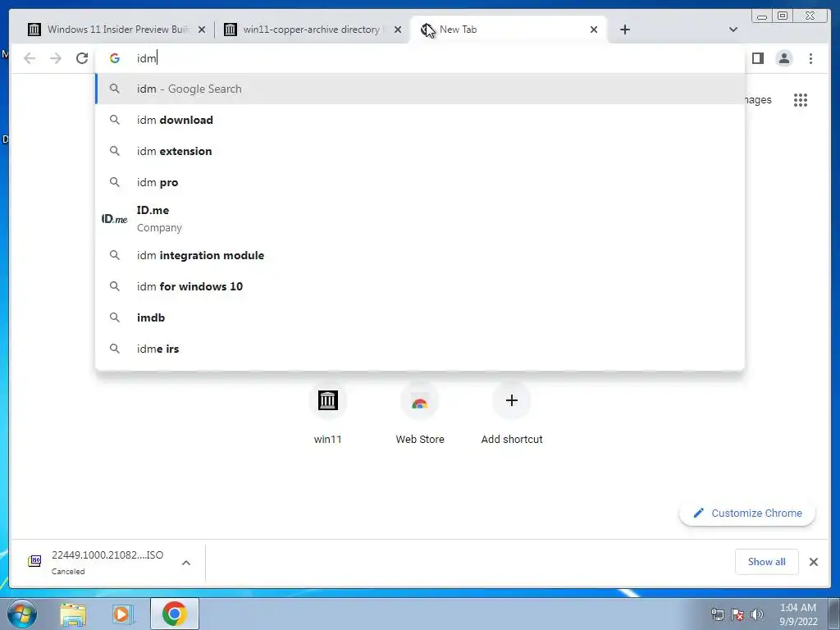Click Show all downloads
Screen dimensions: 840x630
coord(767,561)
